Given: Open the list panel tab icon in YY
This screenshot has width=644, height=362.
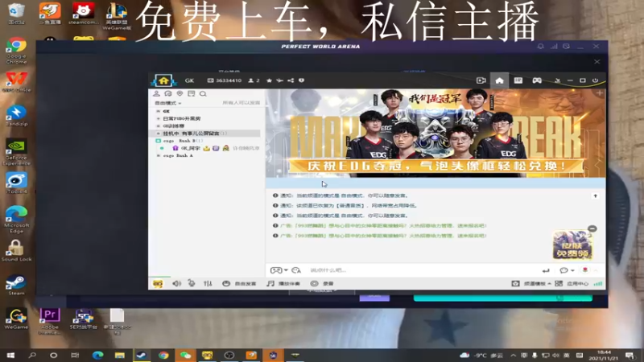Looking at the screenshot, I should [x=518, y=80].
